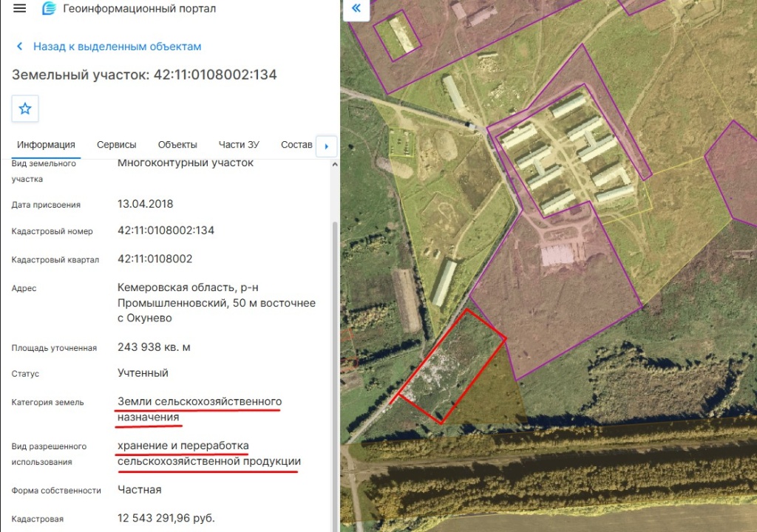757x532 pixels.
Task: Switch to the Информация tab
Action: coord(46,145)
